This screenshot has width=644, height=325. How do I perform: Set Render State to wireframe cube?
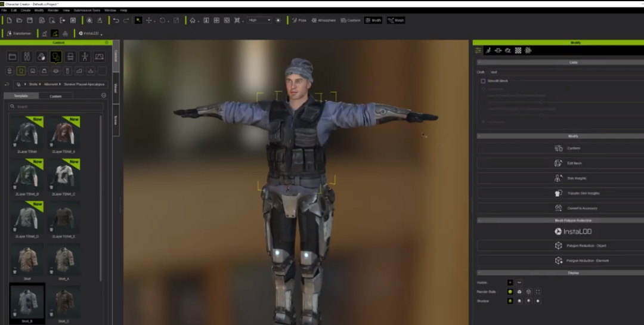tap(528, 292)
